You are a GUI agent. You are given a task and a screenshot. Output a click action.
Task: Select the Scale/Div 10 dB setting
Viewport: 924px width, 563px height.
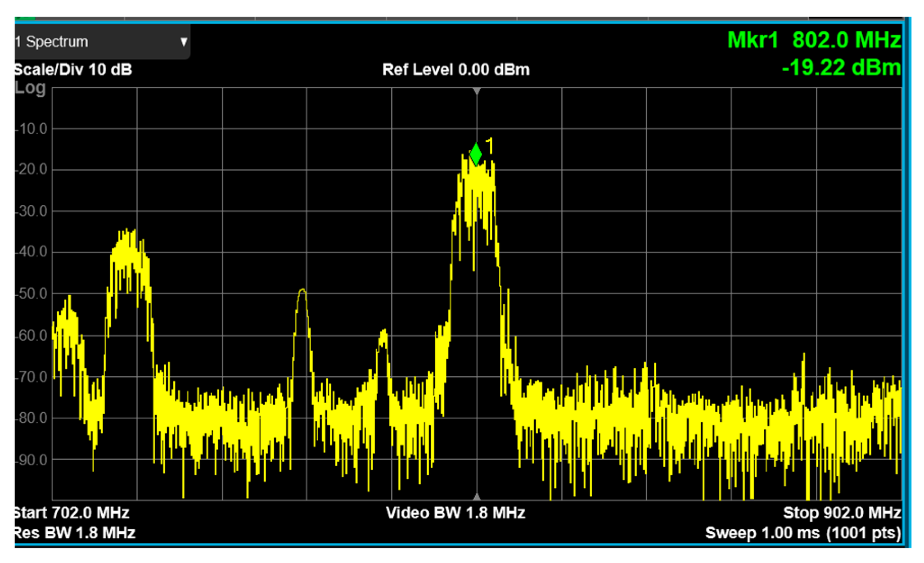coord(73,70)
